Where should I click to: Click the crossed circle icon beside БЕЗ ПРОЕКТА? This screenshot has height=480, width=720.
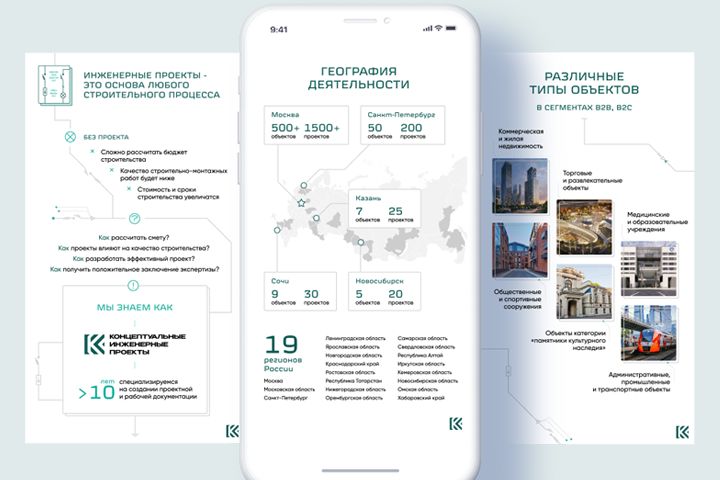click(70, 137)
